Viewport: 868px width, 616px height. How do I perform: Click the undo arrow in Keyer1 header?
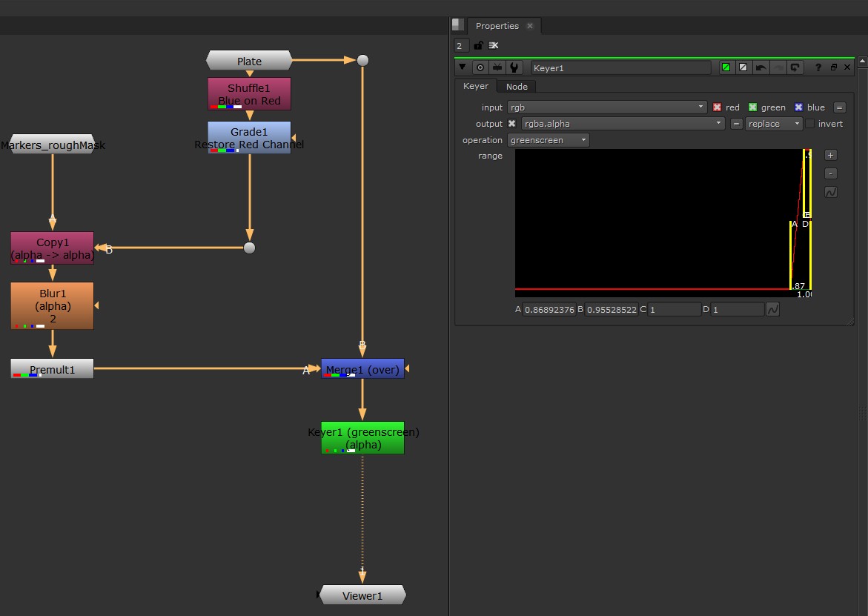(761, 67)
